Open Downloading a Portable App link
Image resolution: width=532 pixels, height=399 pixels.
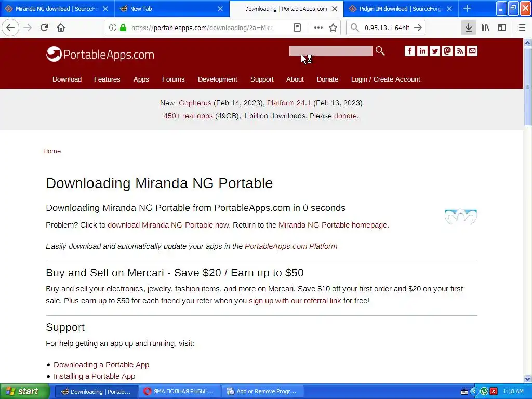[101, 365]
